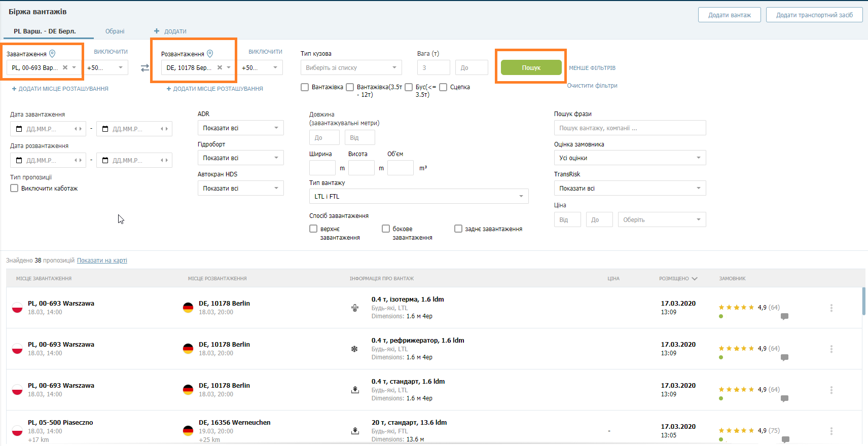
Task: Click the standard body icon in third row
Action: [x=355, y=390]
